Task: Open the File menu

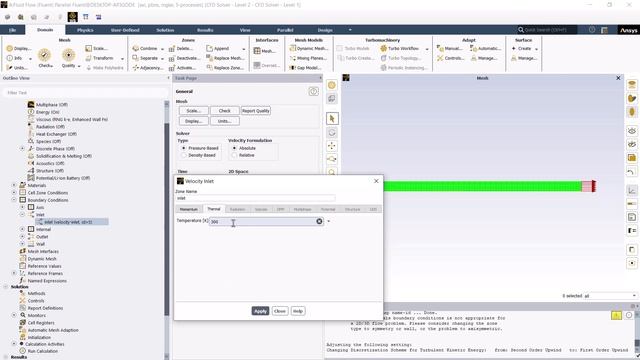Action: (12, 30)
